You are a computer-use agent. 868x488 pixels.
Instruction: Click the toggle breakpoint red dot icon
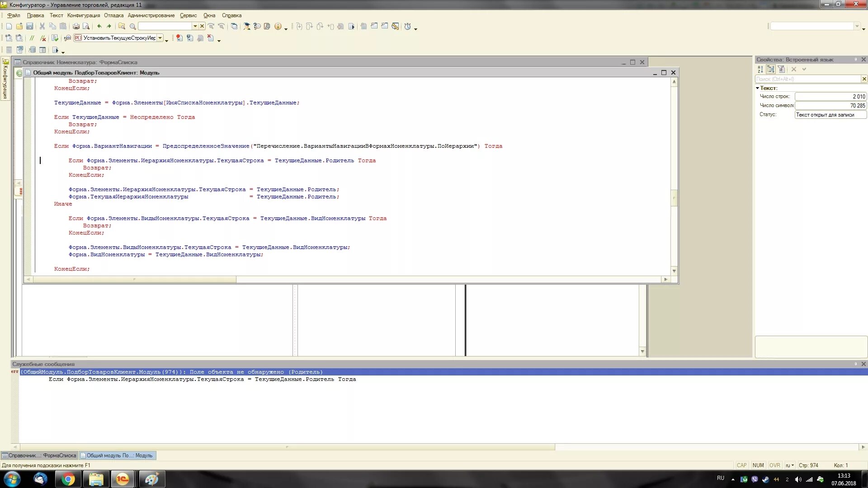179,38
